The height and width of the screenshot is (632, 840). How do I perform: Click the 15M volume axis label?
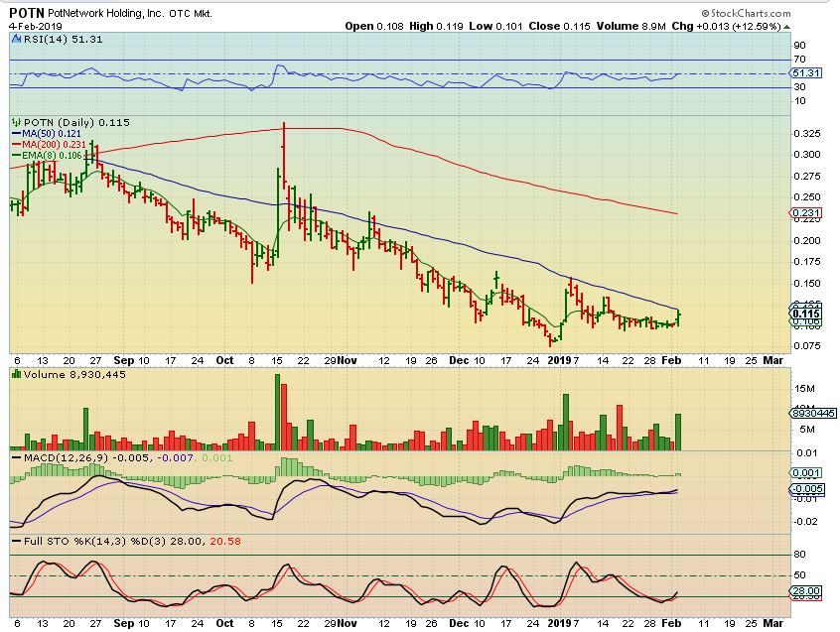pos(804,389)
